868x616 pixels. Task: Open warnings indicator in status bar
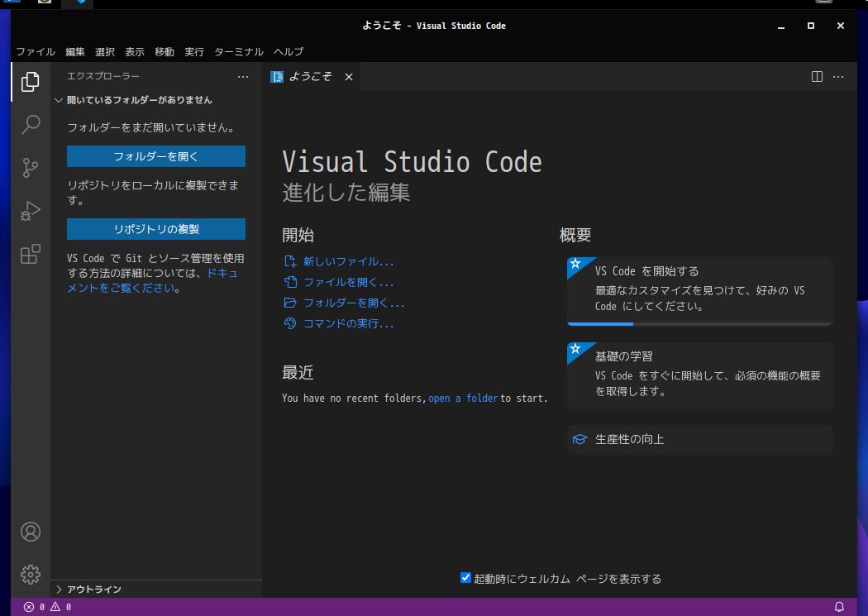click(x=60, y=607)
